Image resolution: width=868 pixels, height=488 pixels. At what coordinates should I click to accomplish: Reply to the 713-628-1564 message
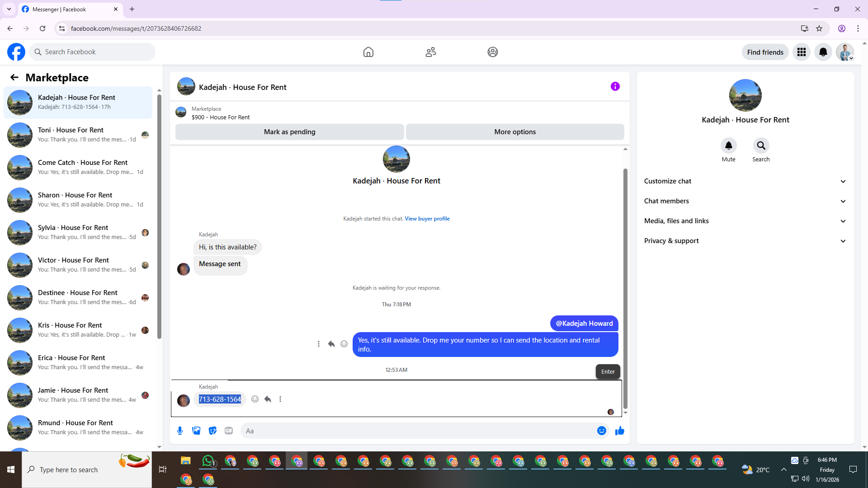268,399
